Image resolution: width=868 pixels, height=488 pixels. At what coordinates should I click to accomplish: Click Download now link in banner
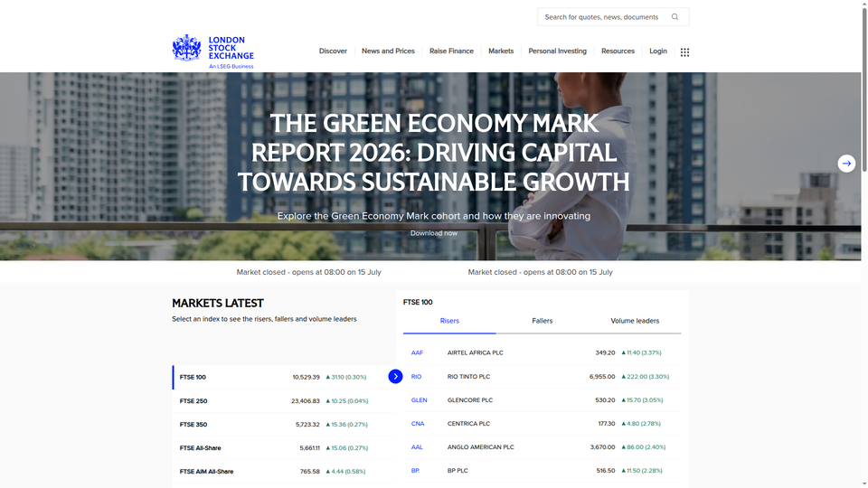point(434,233)
